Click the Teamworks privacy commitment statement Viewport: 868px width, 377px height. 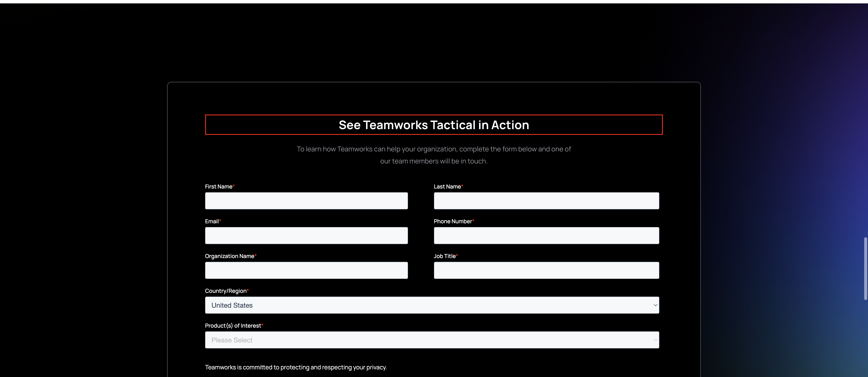(x=295, y=367)
